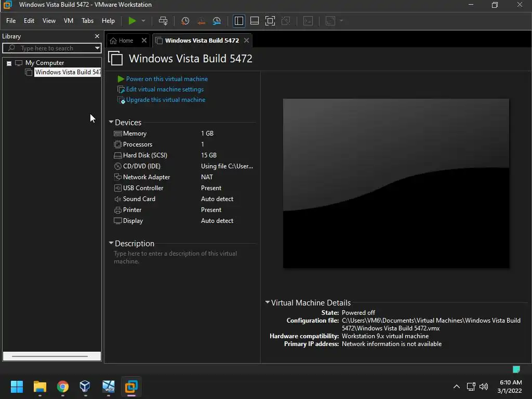
Task: Select the Processors device row
Action: tap(183, 144)
